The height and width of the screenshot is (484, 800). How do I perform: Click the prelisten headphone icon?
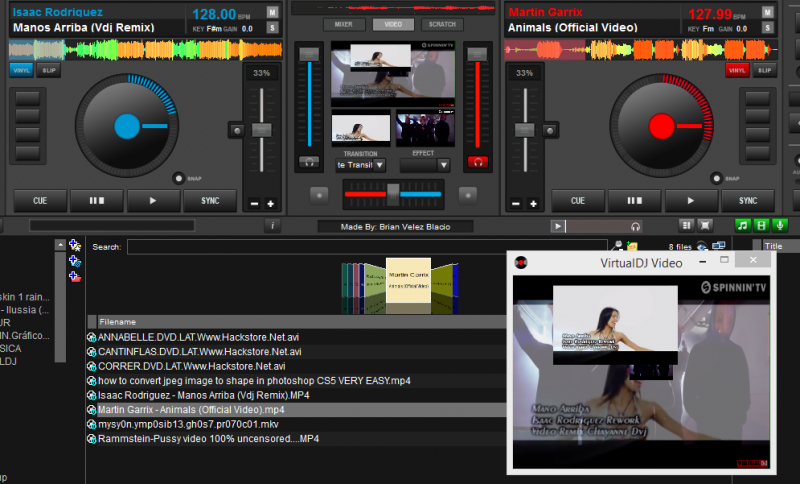(635, 226)
